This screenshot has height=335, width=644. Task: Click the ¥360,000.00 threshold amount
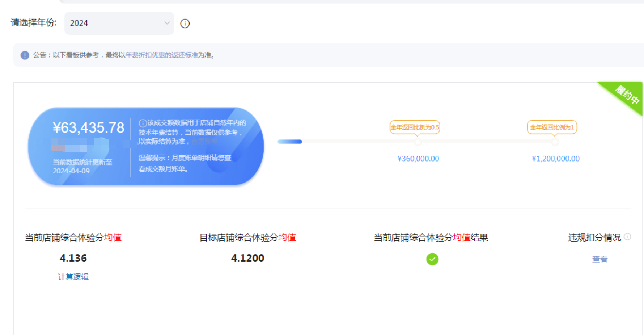coord(418,159)
